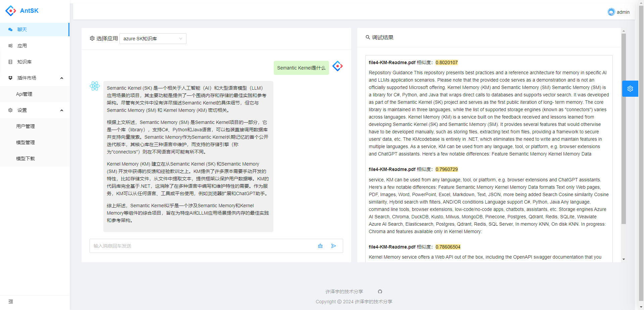The image size is (644, 310).
Task: Click the debug results panel scrollbar thumb
Action: tap(624, 129)
